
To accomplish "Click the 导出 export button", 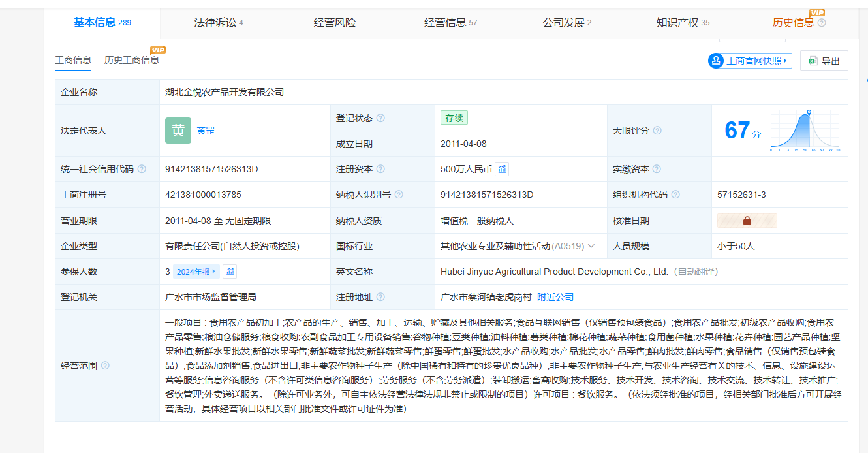I will coord(824,61).
